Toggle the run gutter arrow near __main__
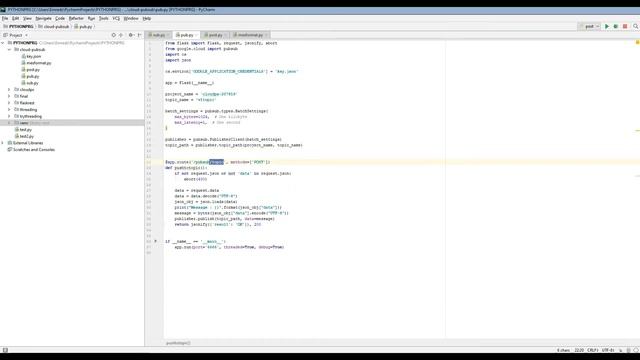Screen dimensions: 640x360 tap(155, 241)
